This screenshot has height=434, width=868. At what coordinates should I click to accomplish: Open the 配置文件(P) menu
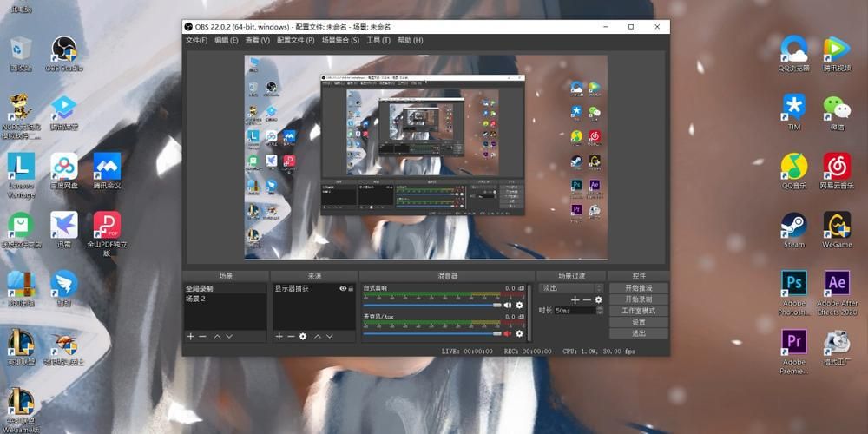(x=296, y=41)
